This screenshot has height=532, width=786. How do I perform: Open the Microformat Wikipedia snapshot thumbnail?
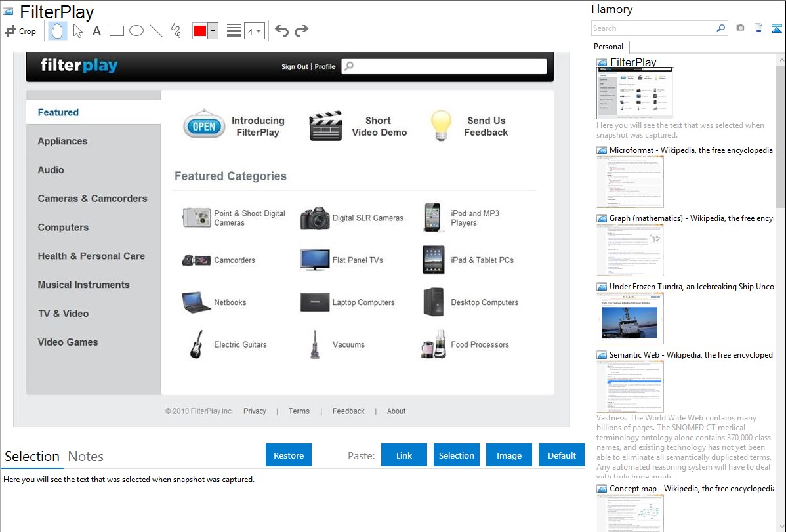(x=630, y=182)
